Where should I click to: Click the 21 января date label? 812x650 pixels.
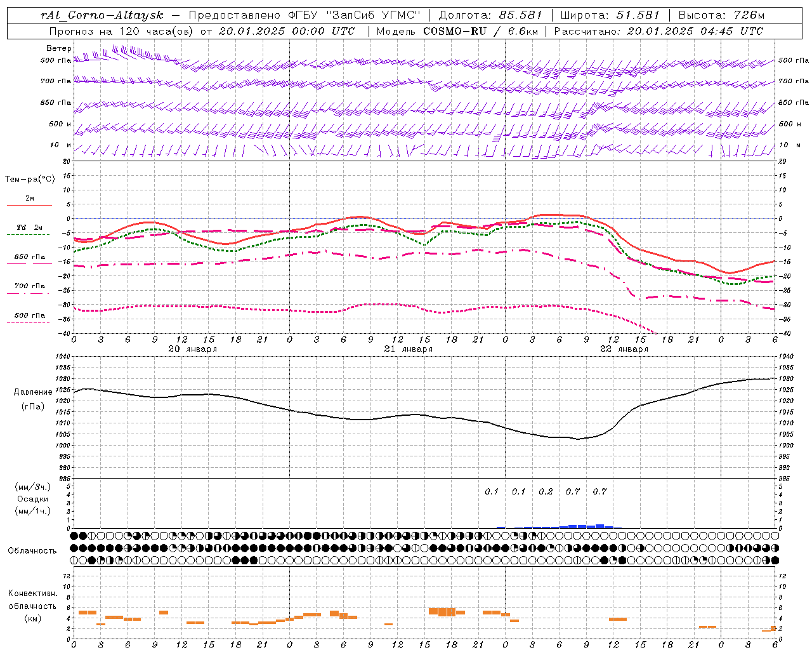coord(409,349)
